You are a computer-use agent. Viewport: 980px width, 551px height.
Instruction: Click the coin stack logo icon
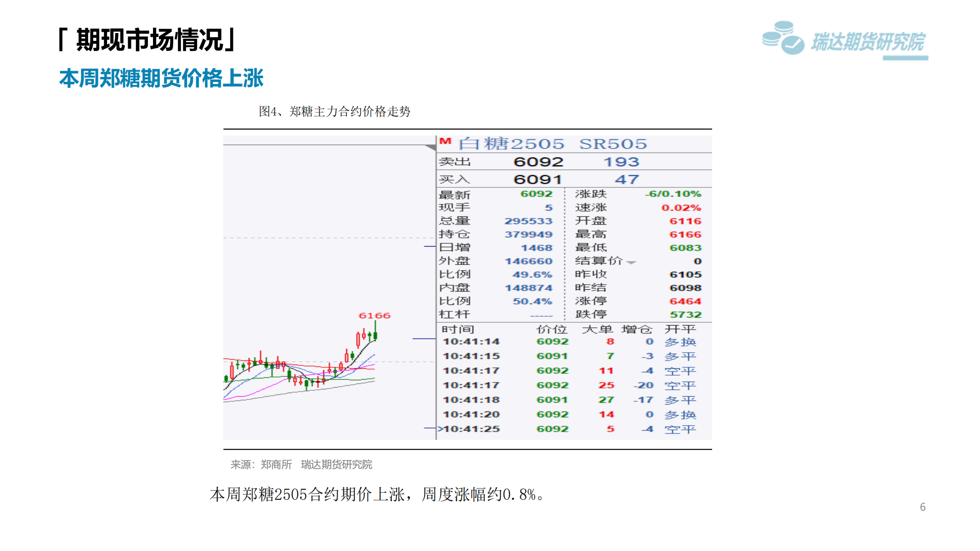[x=783, y=38]
